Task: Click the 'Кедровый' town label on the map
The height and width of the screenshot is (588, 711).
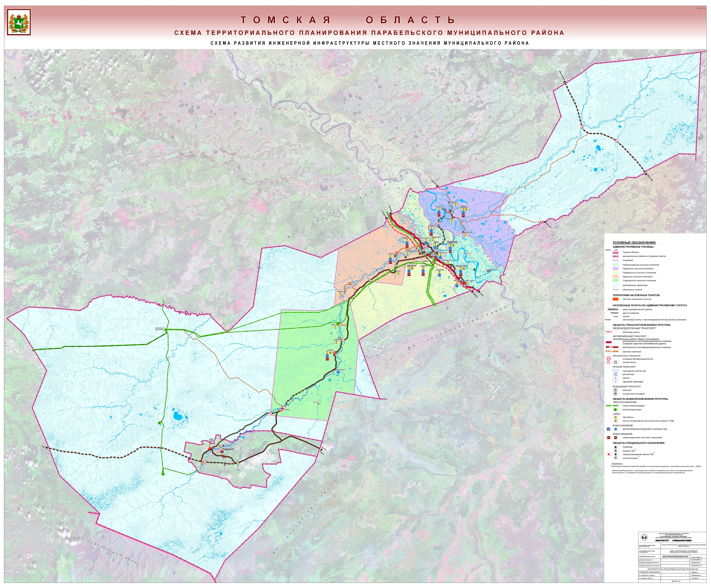Action: [228, 449]
